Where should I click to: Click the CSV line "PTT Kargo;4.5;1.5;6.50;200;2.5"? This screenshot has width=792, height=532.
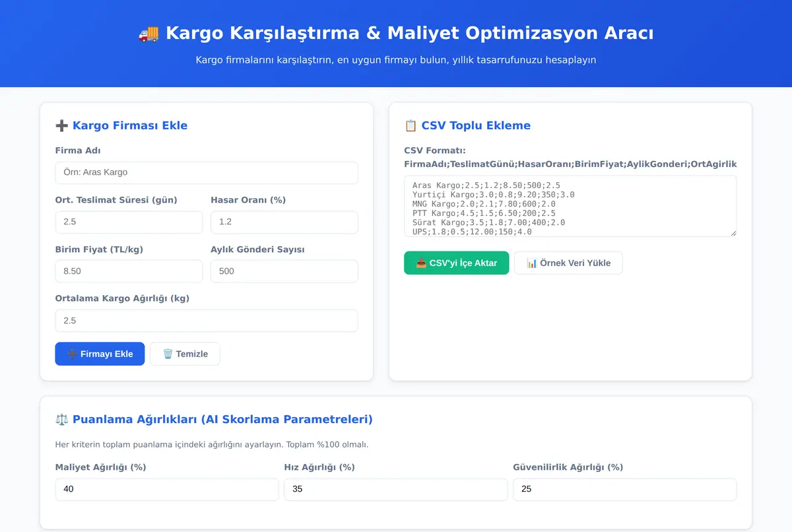click(x=484, y=213)
